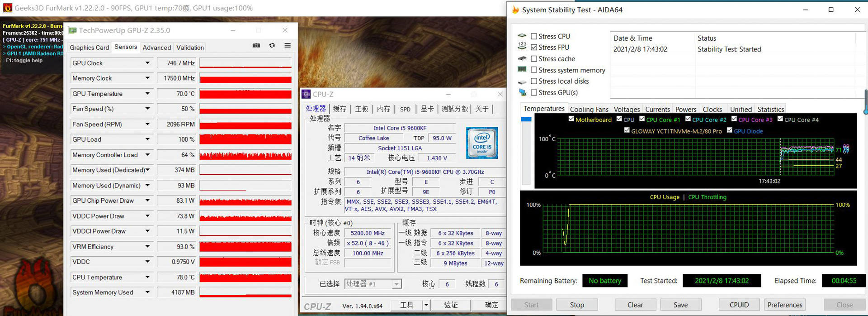Click the AIDA64 flame title icon
The height and width of the screenshot is (316, 868).
515,10
